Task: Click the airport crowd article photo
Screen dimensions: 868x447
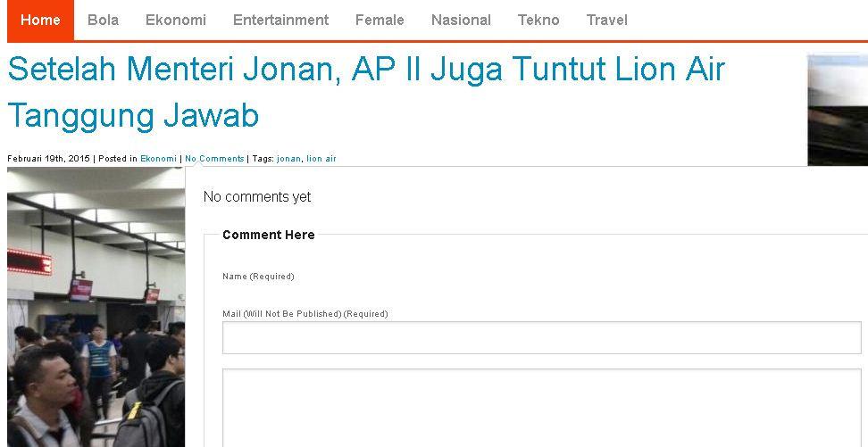Action: 96,307
